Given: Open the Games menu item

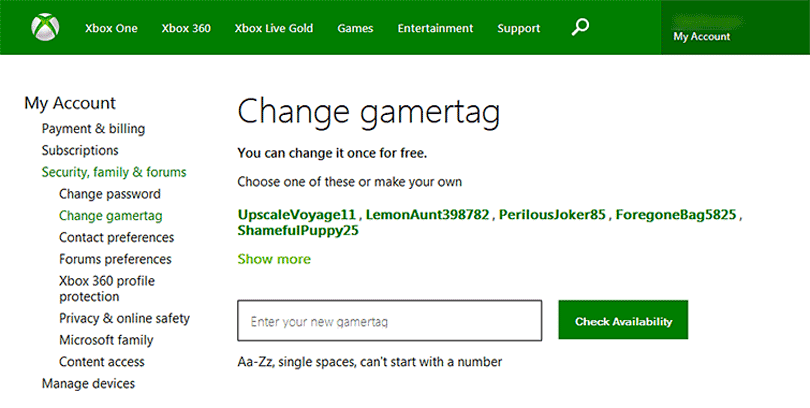Looking at the screenshot, I should tap(355, 28).
